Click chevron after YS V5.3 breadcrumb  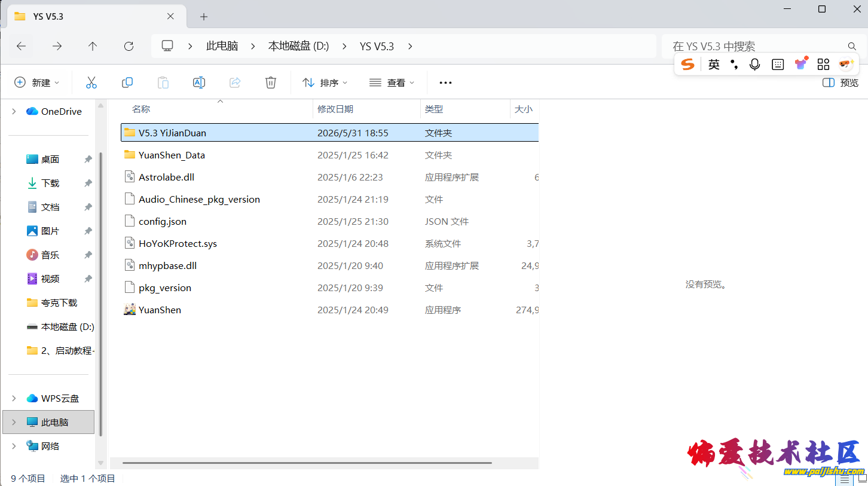pyautogui.click(x=410, y=46)
